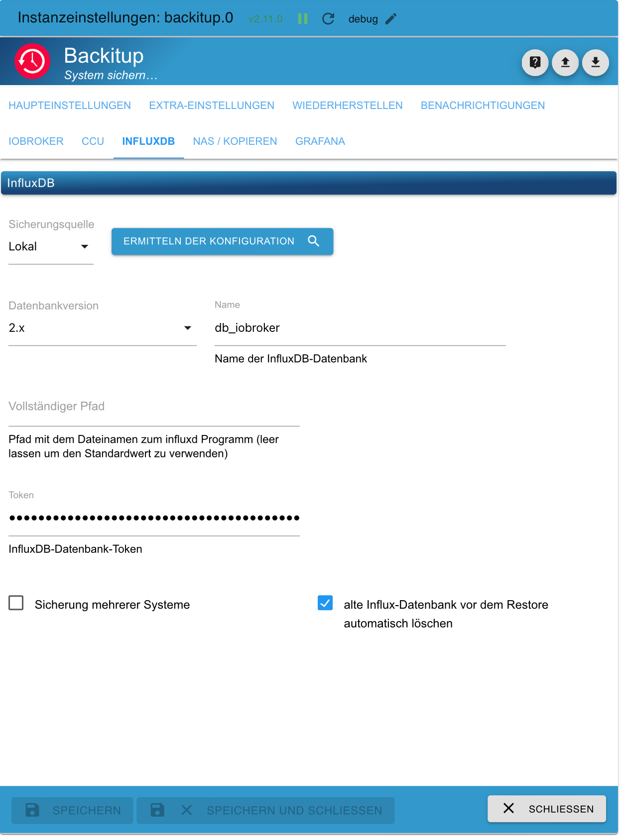
Task: Pause the backitup.0 instance
Action: click(303, 19)
